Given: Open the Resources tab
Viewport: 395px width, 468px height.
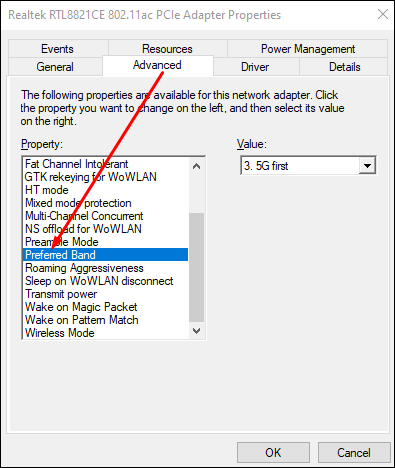Looking at the screenshot, I should tap(167, 49).
